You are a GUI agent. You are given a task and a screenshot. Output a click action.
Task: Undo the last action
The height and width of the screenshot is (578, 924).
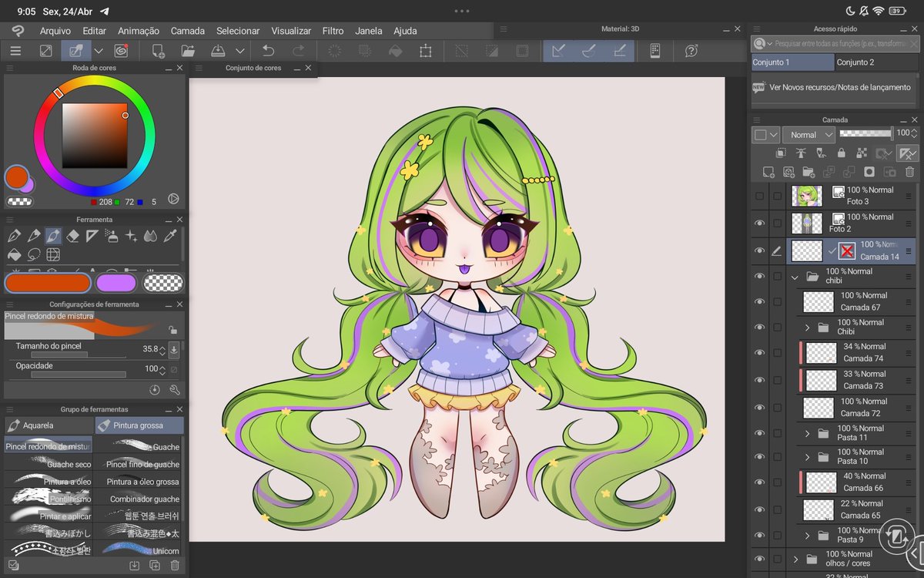point(268,51)
